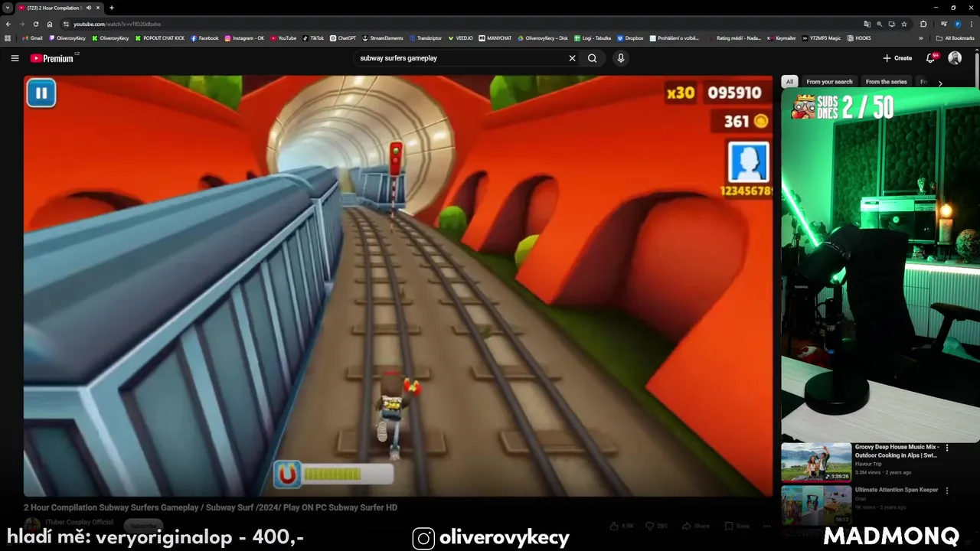
Task: Open Groovy Deep House Music Mix thumbnail
Action: coord(816,461)
